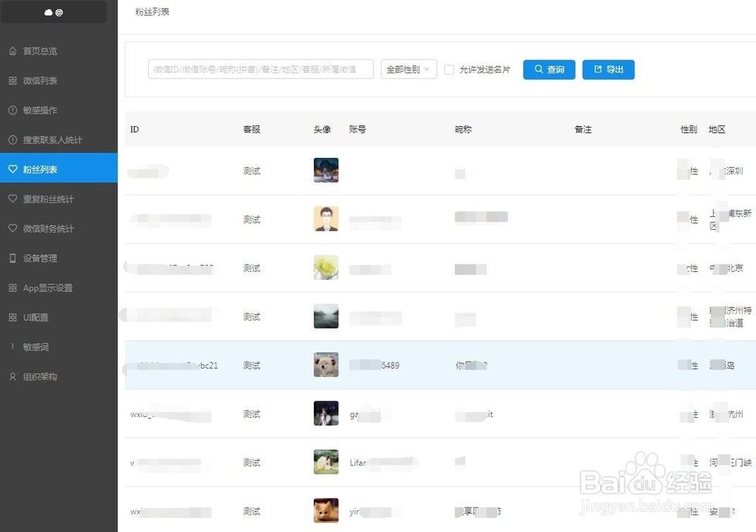The height and width of the screenshot is (532, 756).
Task: Enable the 允许发送名片 checkbox
Action: pyautogui.click(x=449, y=69)
